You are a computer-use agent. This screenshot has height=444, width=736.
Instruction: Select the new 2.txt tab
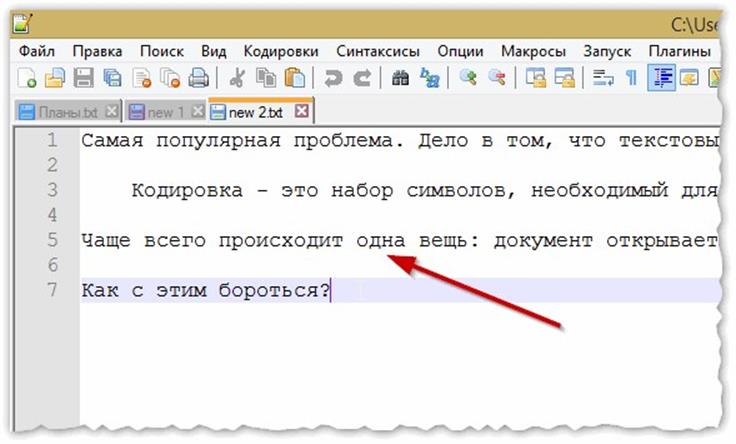pyautogui.click(x=261, y=112)
